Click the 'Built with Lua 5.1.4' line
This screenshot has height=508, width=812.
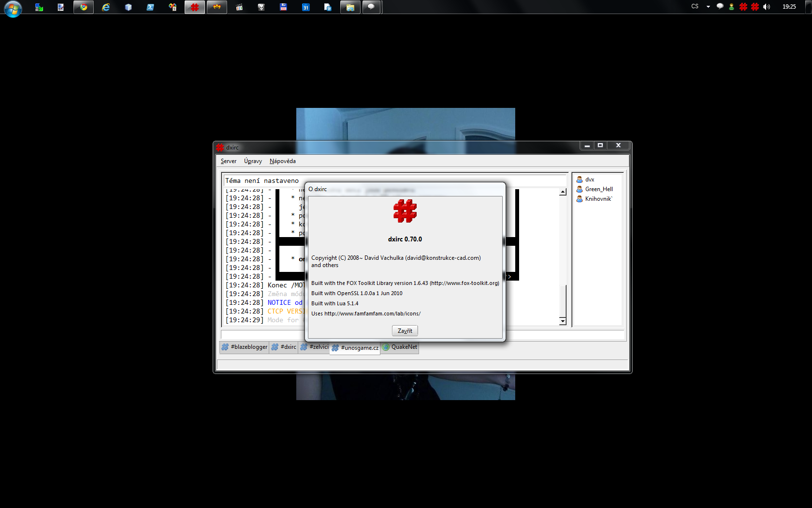coord(335,303)
